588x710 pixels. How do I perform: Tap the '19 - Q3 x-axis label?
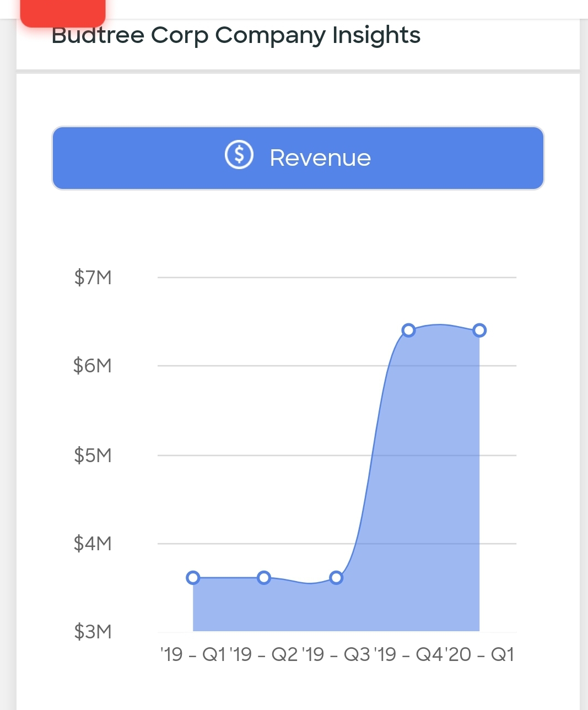pyautogui.click(x=336, y=654)
